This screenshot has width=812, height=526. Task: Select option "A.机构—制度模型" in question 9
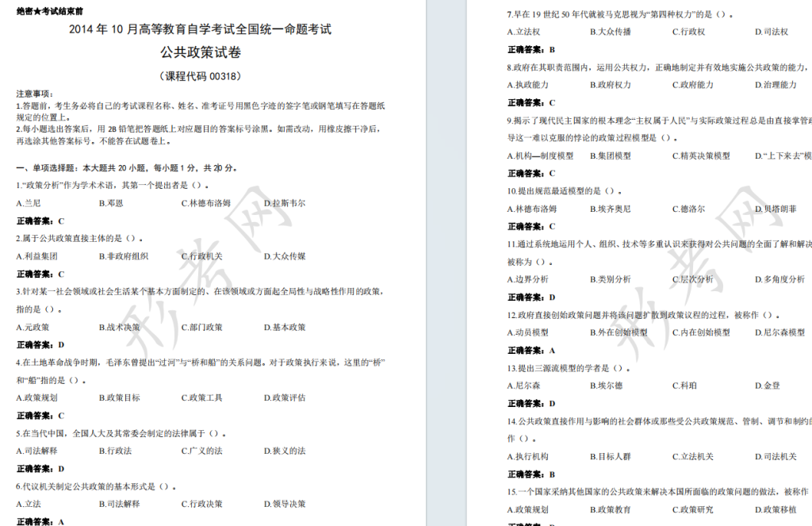tap(540, 155)
